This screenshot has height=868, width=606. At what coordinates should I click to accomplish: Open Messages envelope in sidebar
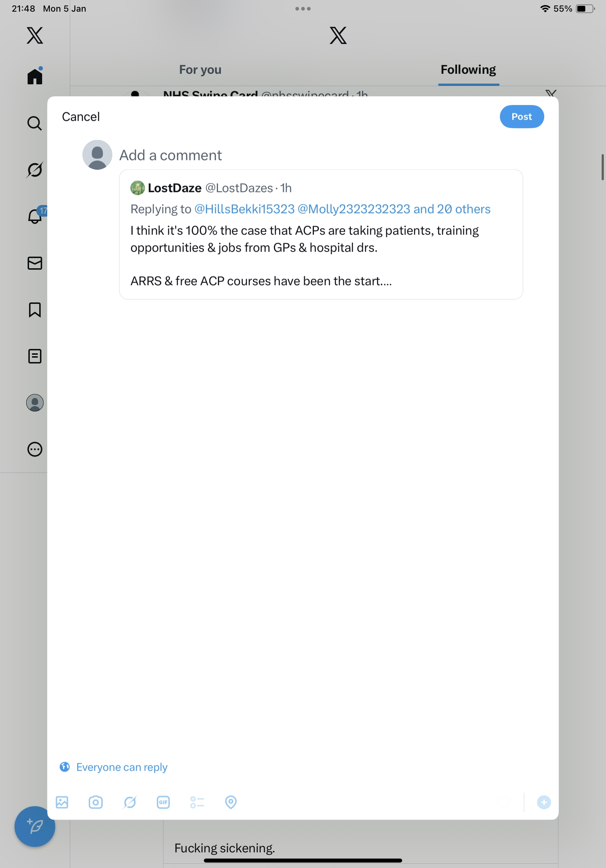click(35, 263)
